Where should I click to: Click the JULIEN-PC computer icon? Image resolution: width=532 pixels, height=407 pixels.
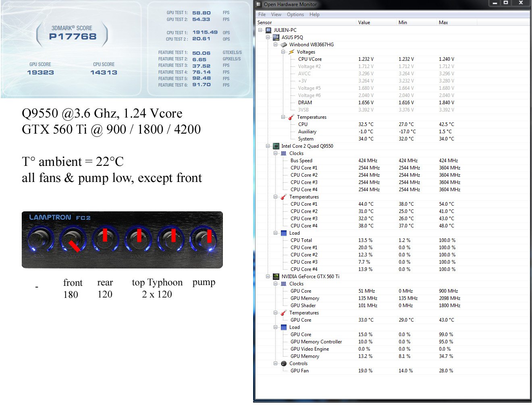coord(268,30)
